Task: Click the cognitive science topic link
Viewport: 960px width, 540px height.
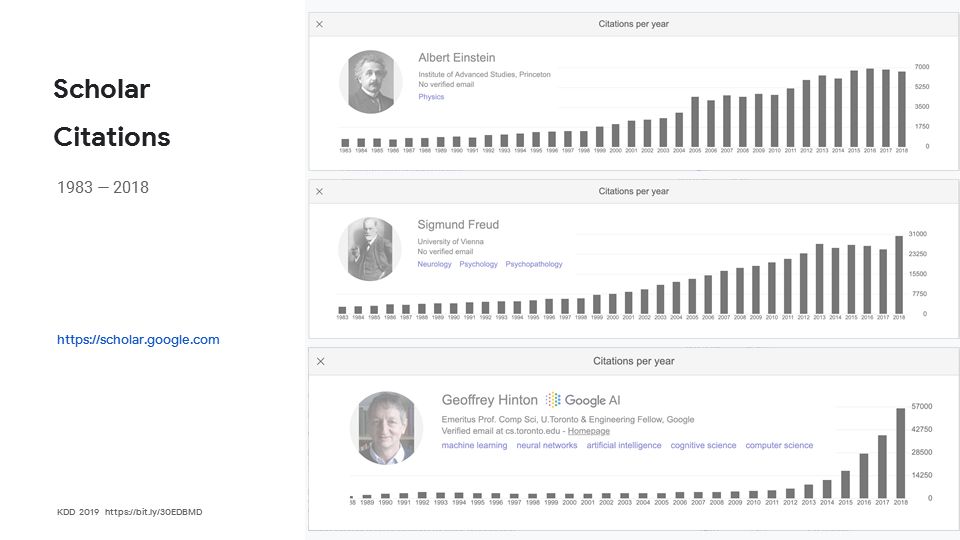Action: click(x=703, y=446)
